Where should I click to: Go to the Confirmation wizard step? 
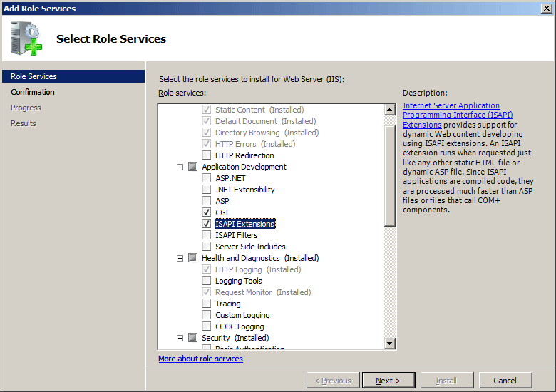tap(33, 92)
